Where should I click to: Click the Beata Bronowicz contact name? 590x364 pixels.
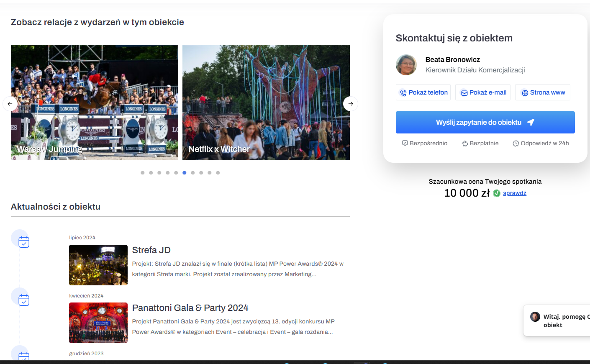pos(453,59)
